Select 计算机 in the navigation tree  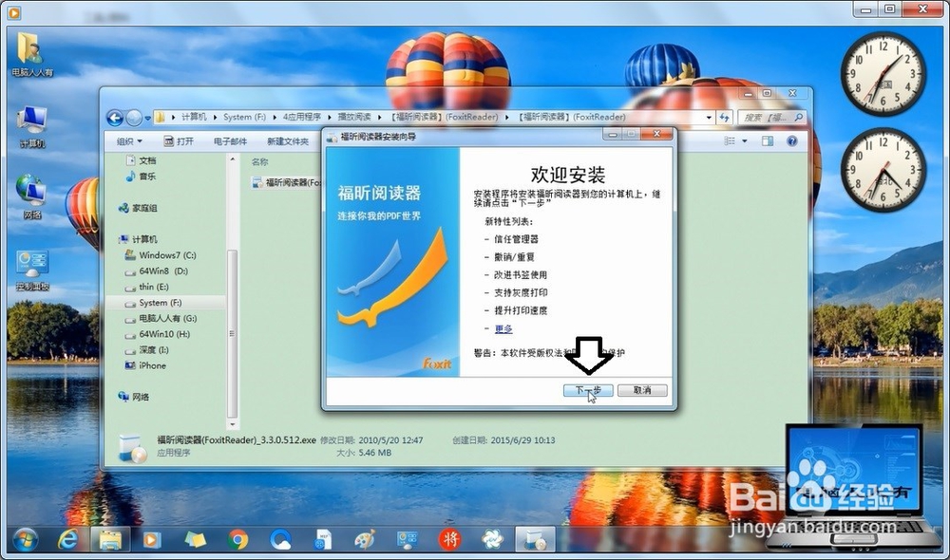tap(138, 239)
